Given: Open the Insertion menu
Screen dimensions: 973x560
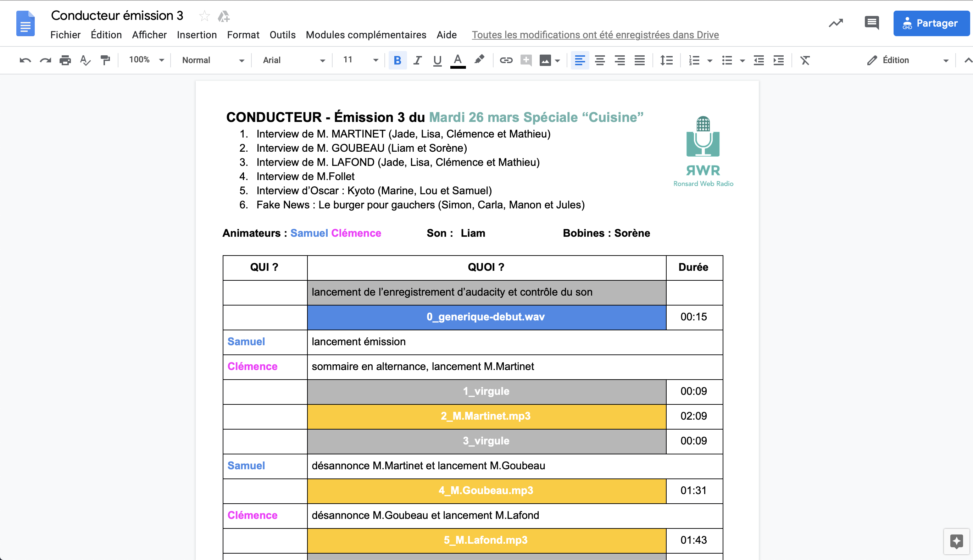Looking at the screenshot, I should click(196, 35).
